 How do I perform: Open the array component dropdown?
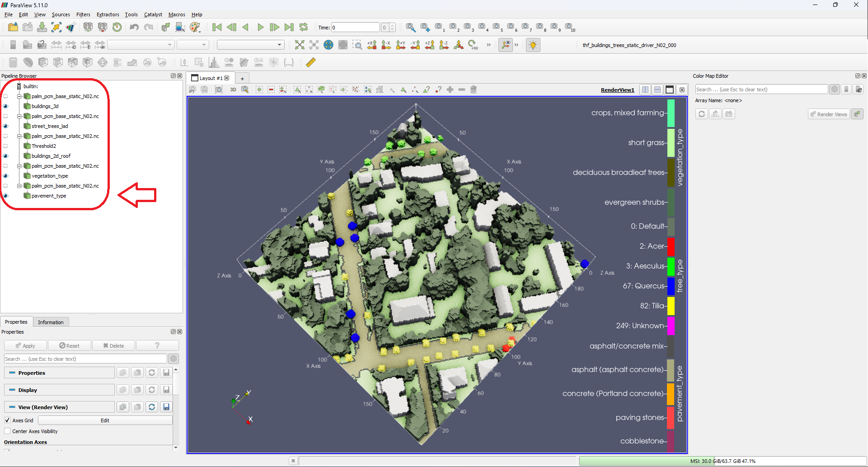click(x=192, y=45)
